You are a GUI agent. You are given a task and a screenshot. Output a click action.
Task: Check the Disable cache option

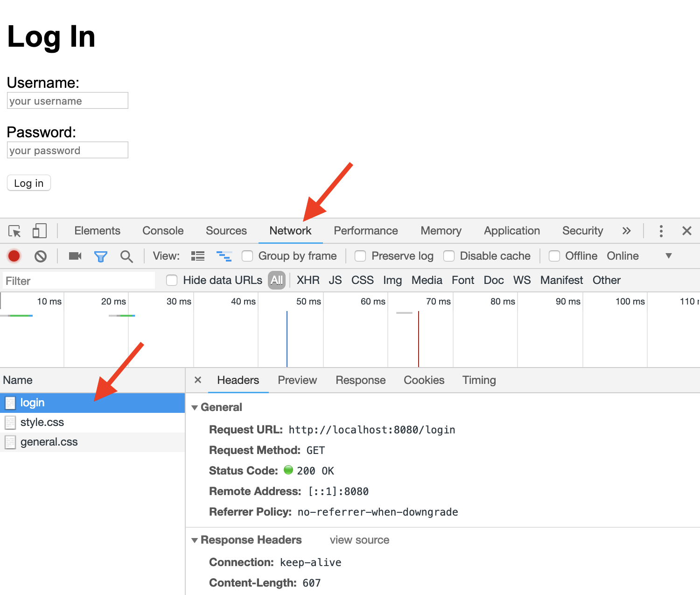(x=449, y=256)
